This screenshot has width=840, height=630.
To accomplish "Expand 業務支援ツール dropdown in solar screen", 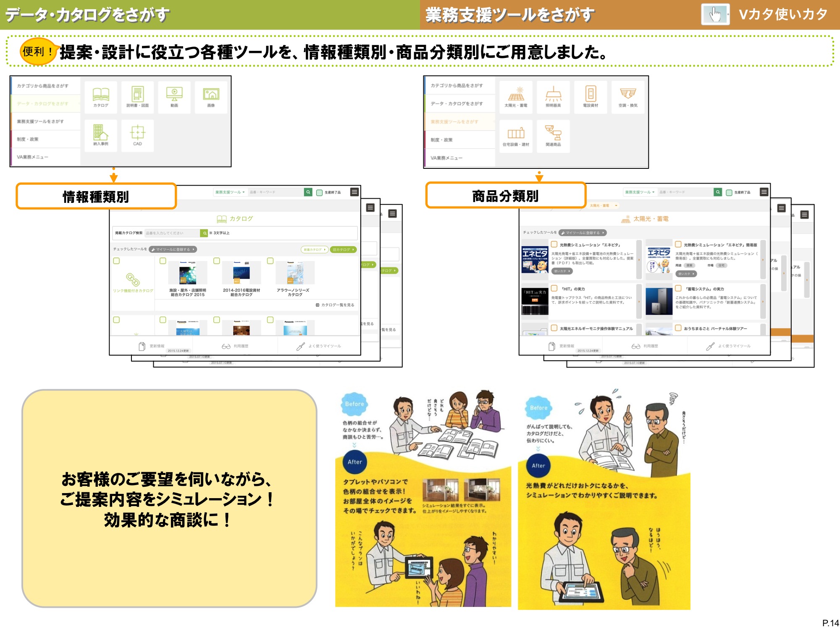I will click(640, 192).
